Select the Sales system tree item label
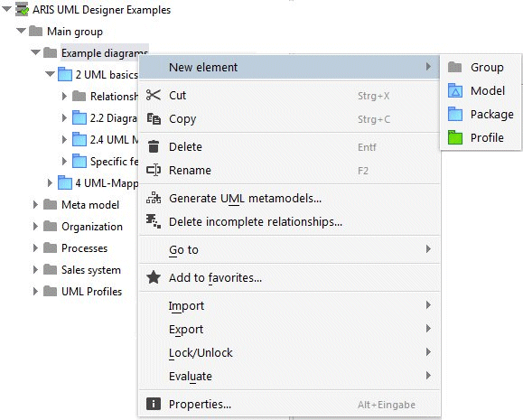Image resolution: width=523 pixels, height=420 pixels. pyautogui.click(x=91, y=270)
